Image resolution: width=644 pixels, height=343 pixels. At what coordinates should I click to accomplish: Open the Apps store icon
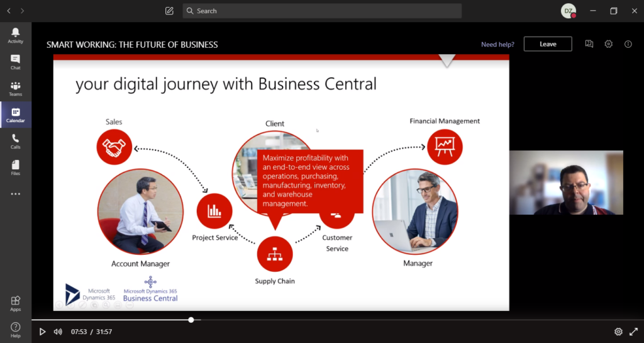point(15,303)
